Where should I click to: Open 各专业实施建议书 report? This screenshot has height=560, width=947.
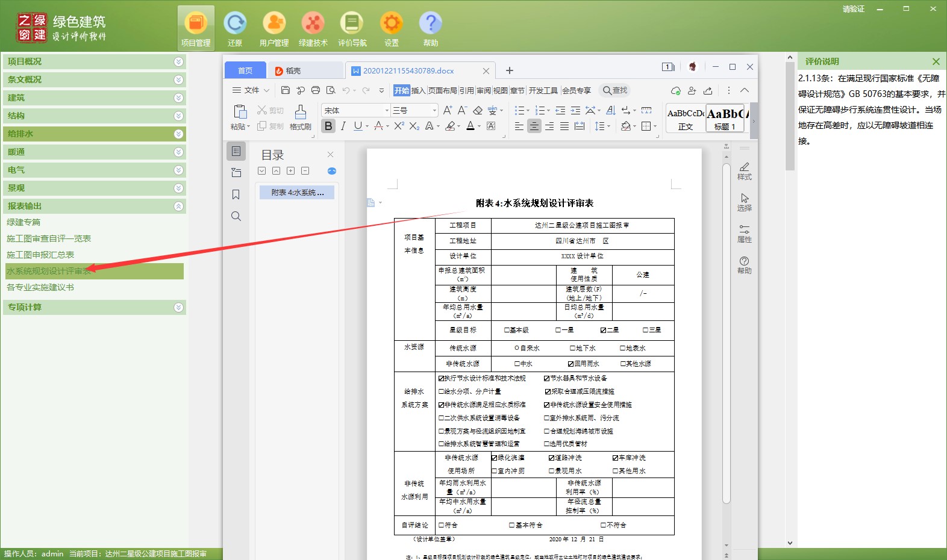40,287
